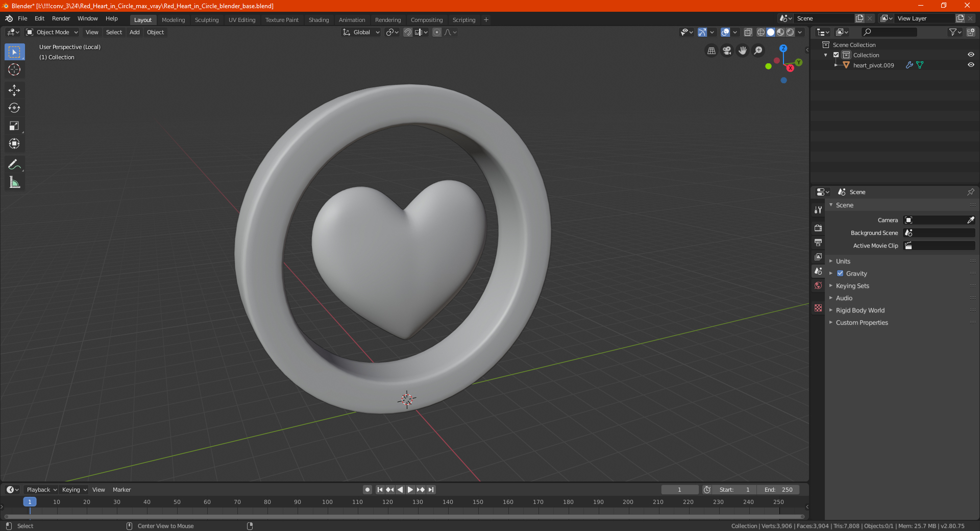980x531 pixels.
Task: Switch to wireframe shading
Action: pos(761,32)
